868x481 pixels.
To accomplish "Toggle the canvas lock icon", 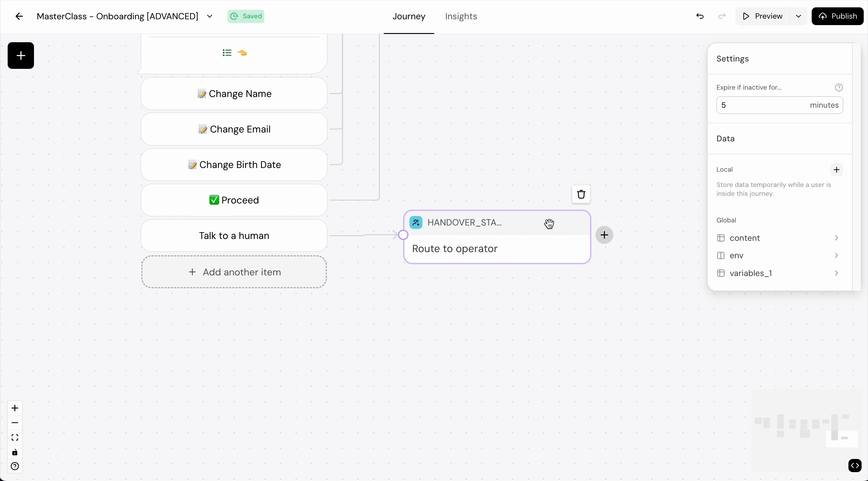I will coord(15,452).
